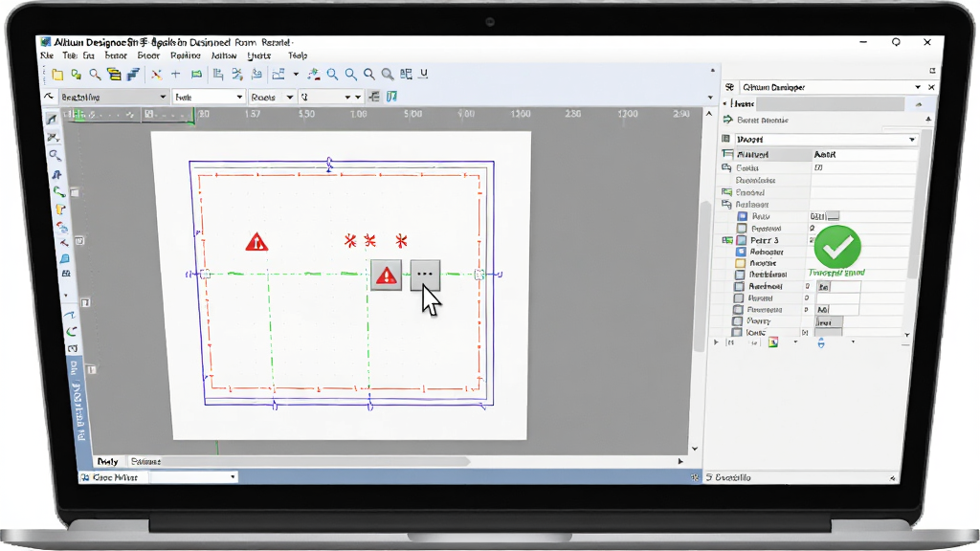Click the blue stacked sheets toolbar icon

click(132, 75)
